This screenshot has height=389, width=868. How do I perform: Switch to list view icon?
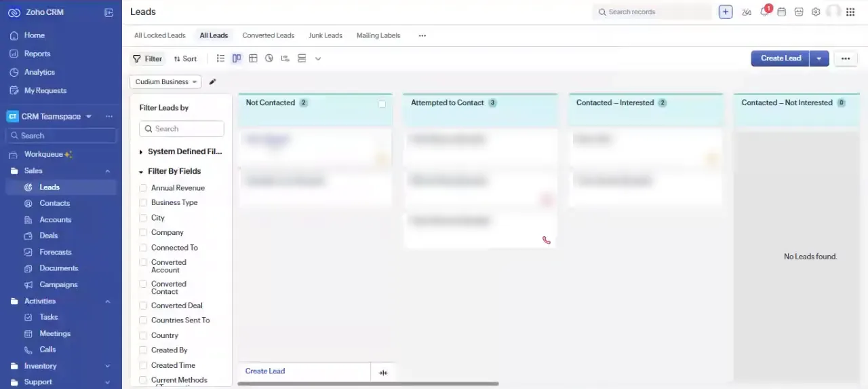coord(220,58)
